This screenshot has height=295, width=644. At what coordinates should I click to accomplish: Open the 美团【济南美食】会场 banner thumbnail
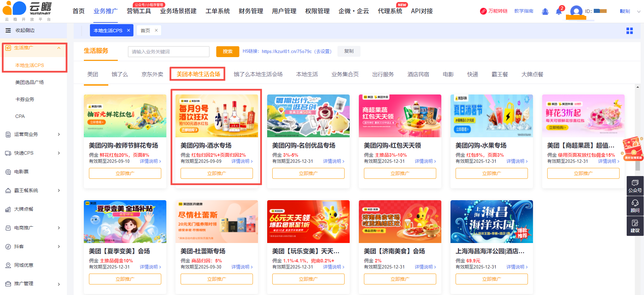click(400, 222)
